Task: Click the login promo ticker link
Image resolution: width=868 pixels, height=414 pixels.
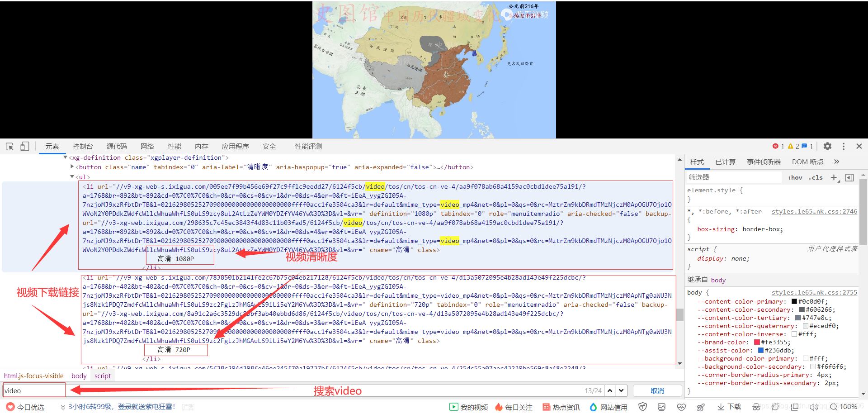Action: pyautogui.click(x=122, y=407)
